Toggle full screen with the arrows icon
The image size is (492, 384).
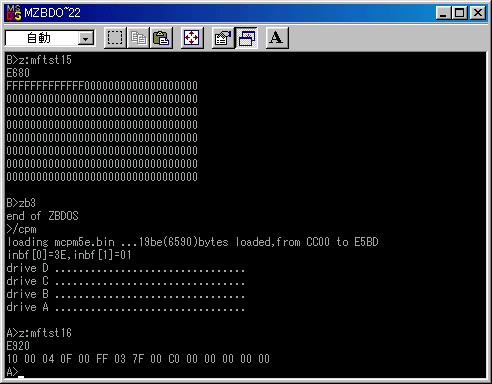click(x=192, y=38)
